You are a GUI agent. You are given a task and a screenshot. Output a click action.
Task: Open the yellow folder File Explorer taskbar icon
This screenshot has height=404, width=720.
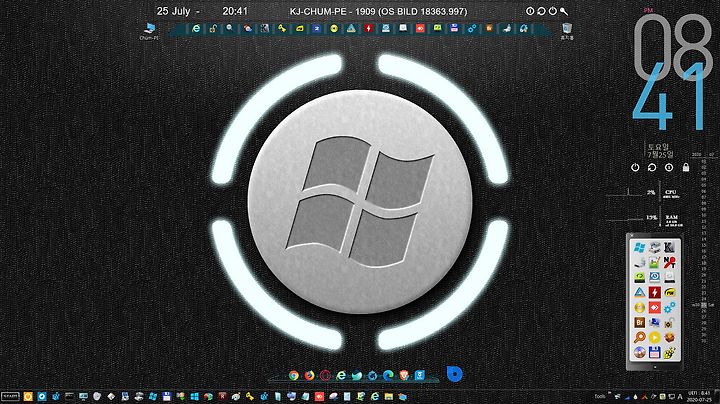[x=389, y=396]
